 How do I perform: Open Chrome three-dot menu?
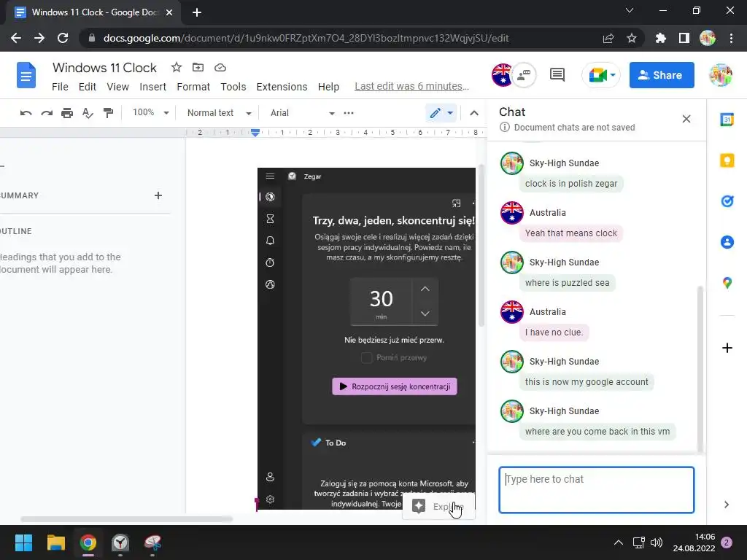coord(731,38)
